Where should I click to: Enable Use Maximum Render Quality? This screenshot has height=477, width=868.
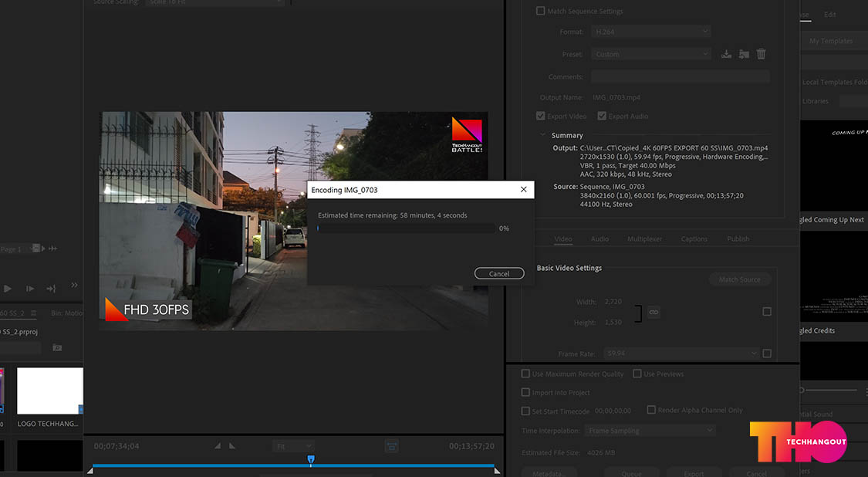(x=525, y=374)
